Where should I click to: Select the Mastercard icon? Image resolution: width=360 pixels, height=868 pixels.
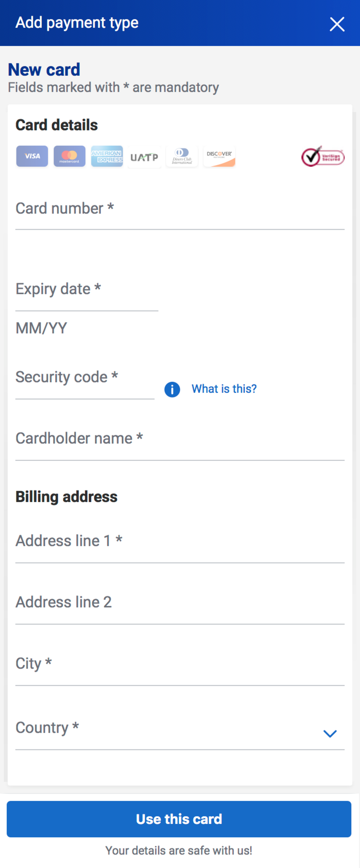[69, 156]
